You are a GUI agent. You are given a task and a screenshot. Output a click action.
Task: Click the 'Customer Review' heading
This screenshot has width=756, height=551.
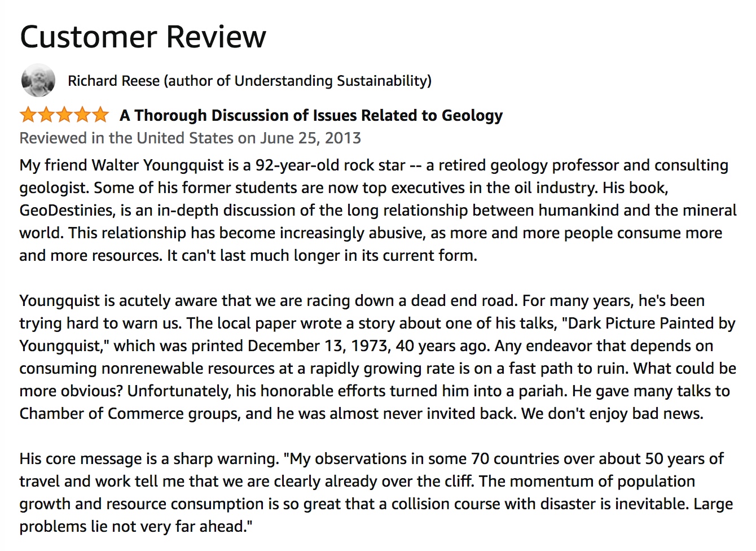143,37
